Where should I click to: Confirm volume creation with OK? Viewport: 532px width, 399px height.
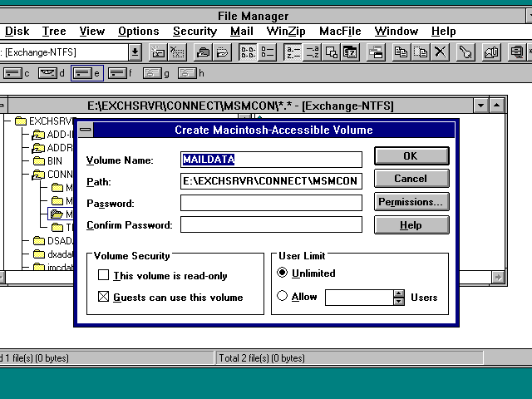(x=411, y=155)
